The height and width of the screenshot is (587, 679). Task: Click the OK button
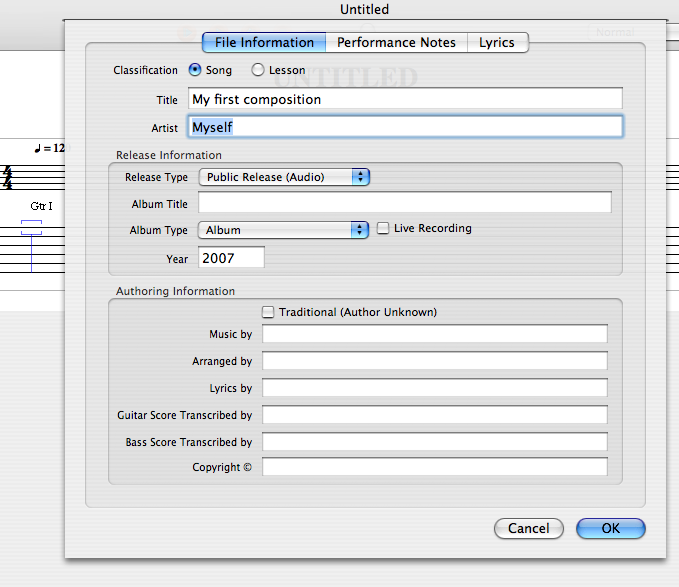coord(610,528)
